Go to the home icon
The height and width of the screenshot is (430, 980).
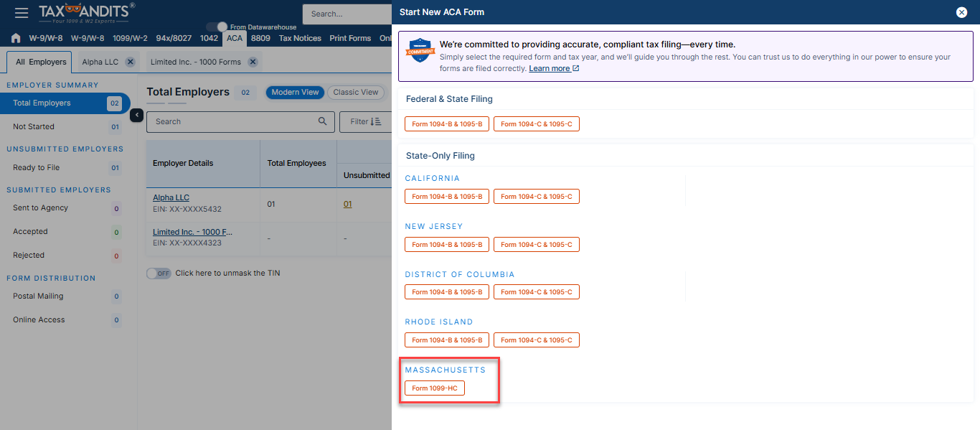(x=16, y=39)
